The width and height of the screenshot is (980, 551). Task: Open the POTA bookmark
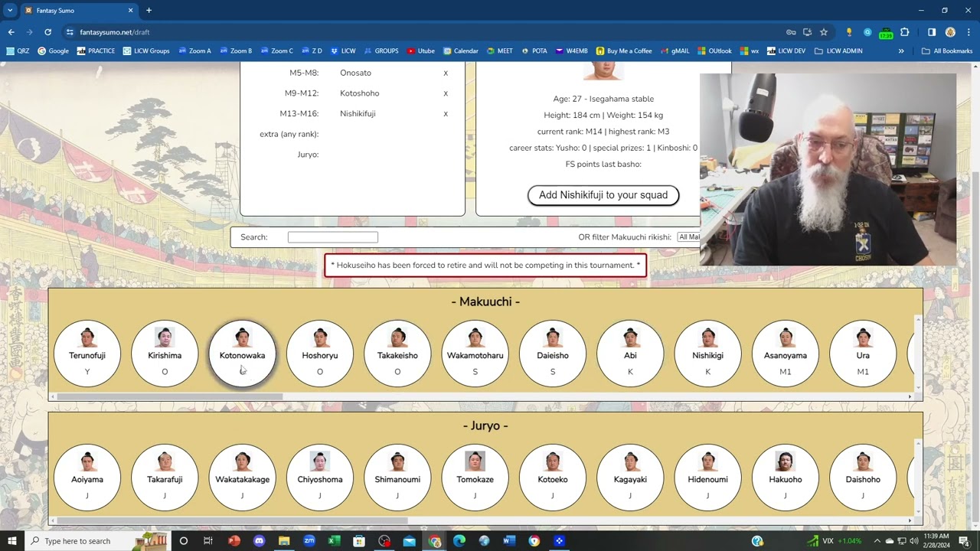click(x=534, y=51)
